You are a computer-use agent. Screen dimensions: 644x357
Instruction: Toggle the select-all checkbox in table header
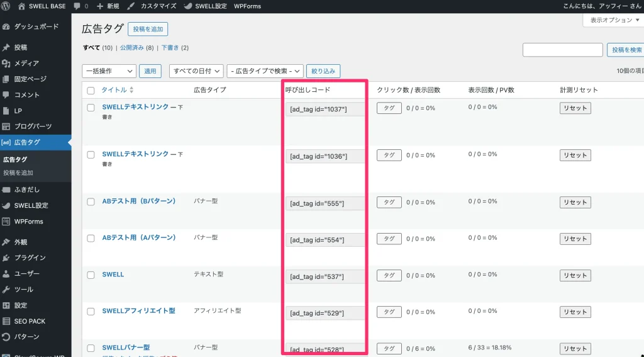[91, 91]
